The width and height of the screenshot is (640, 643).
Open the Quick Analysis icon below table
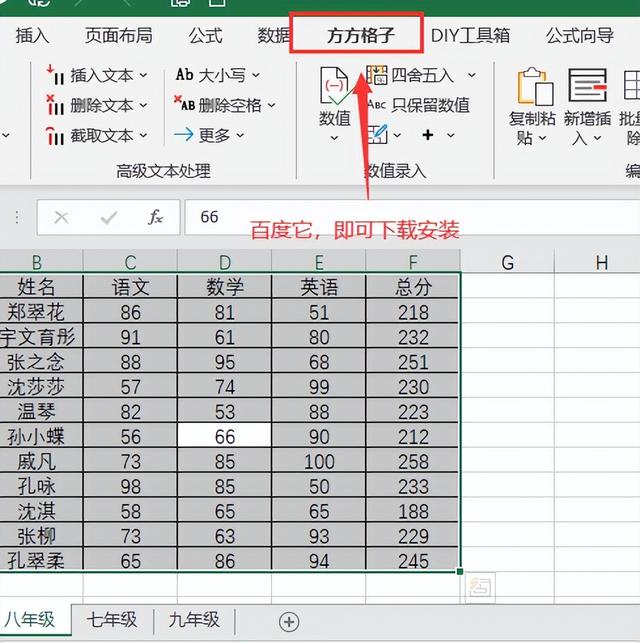coord(480,588)
